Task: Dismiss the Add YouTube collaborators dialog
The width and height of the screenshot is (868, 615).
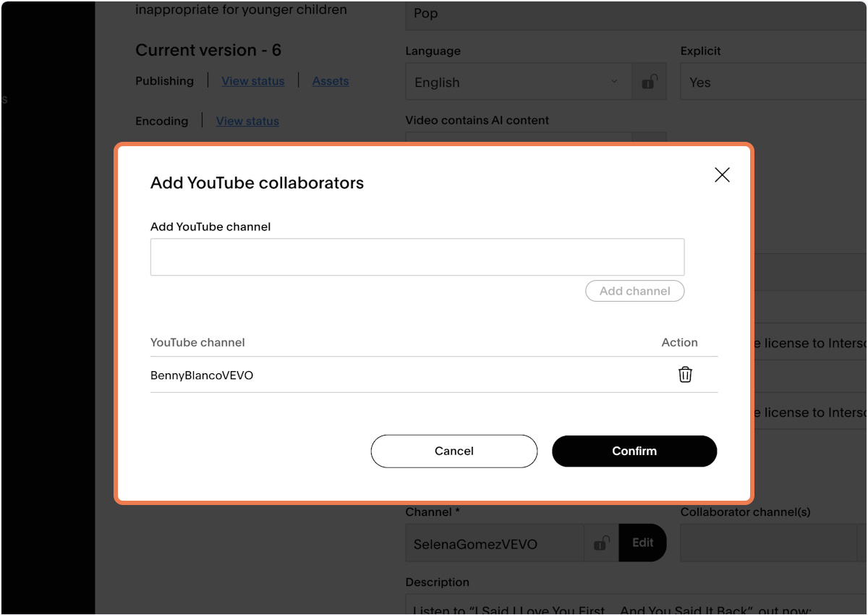Action: coord(722,174)
